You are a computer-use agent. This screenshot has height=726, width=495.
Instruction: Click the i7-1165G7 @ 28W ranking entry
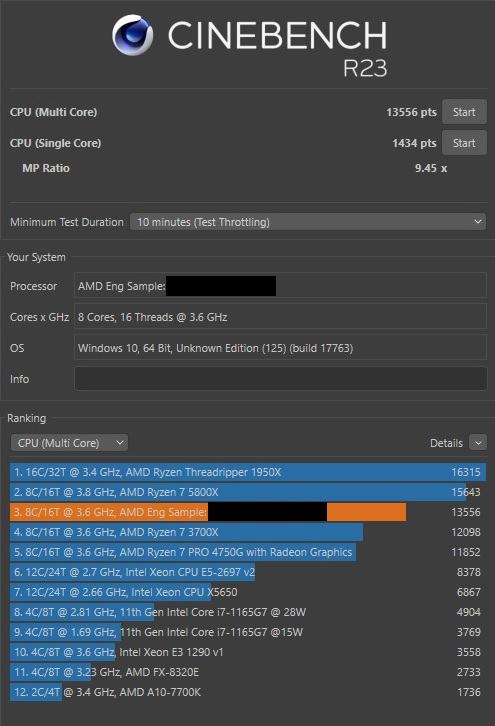pyautogui.click(x=248, y=612)
